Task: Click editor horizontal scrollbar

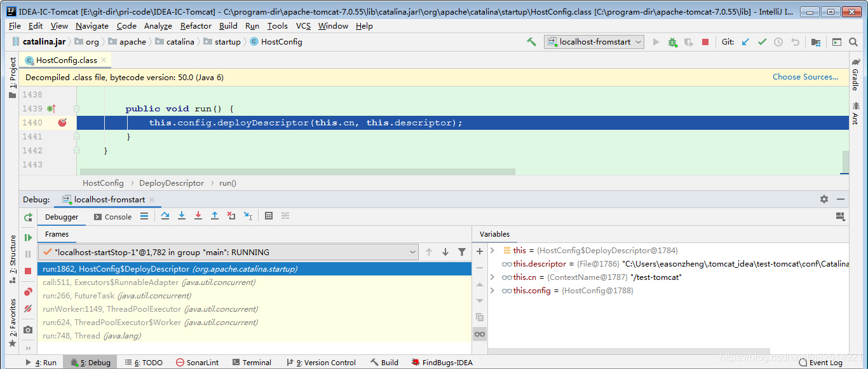Action: [x=297, y=172]
